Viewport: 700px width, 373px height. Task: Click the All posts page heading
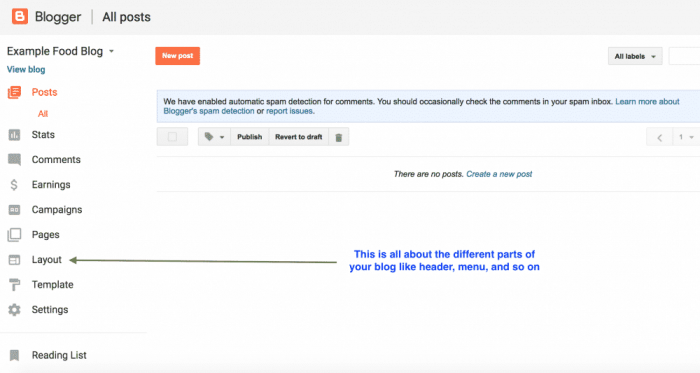coord(126,17)
